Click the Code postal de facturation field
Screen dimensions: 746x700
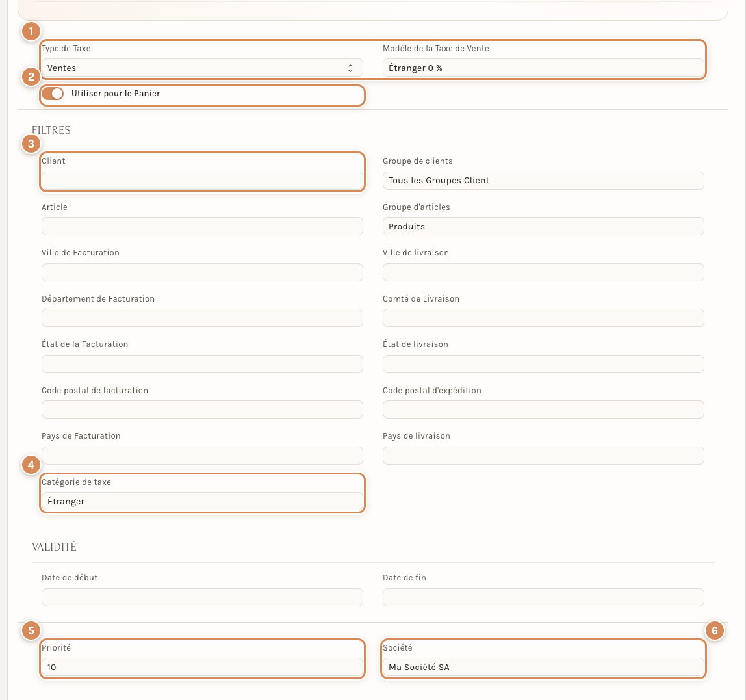[202, 409]
